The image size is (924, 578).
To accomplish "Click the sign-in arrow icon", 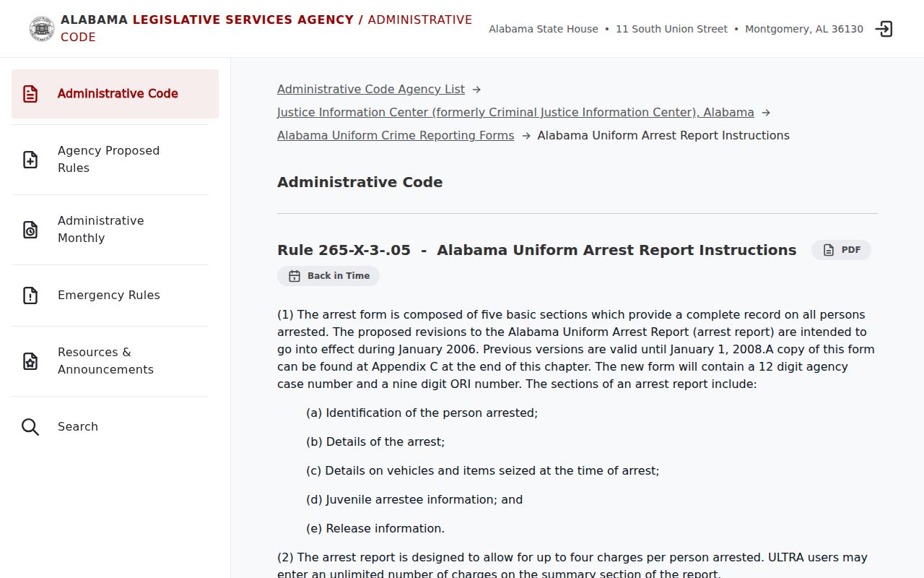I will tap(884, 29).
